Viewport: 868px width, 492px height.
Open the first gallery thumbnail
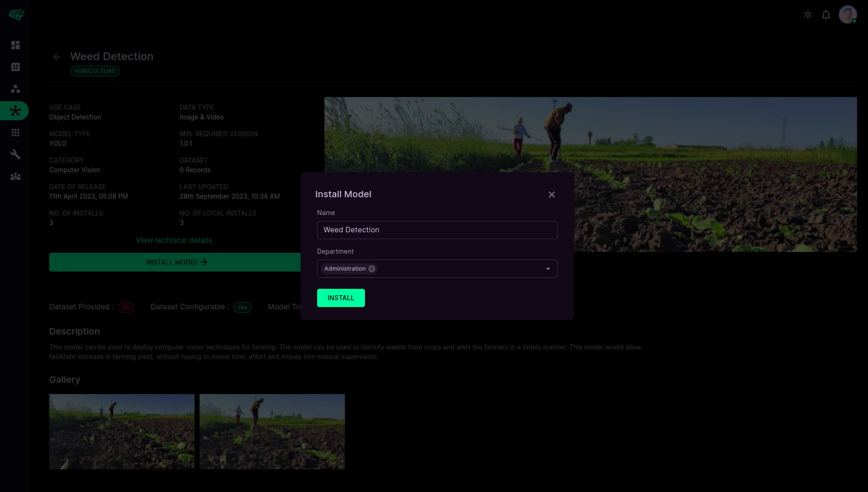(x=122, y=431)
